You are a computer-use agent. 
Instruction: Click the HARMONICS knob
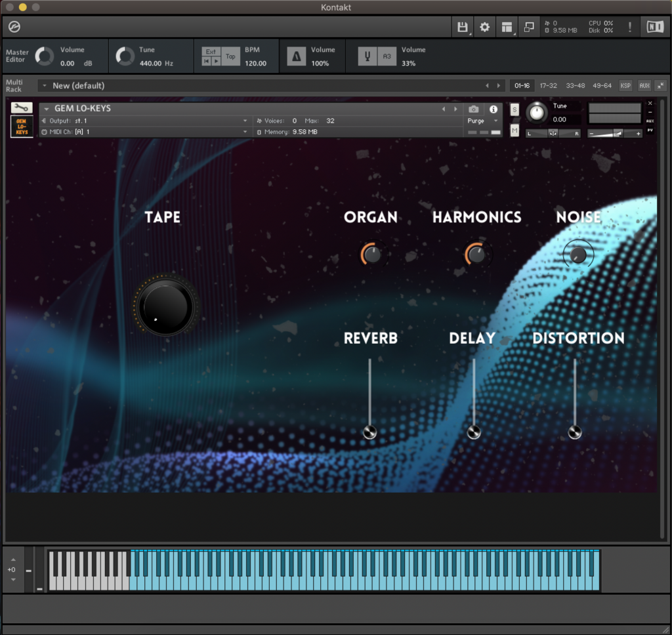pos(476,255)
